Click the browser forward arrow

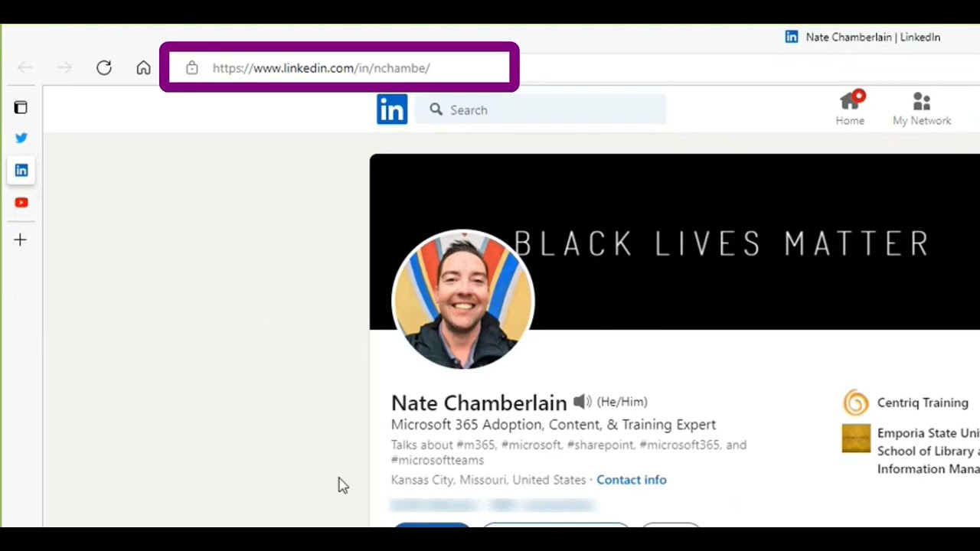click(64, 68)
